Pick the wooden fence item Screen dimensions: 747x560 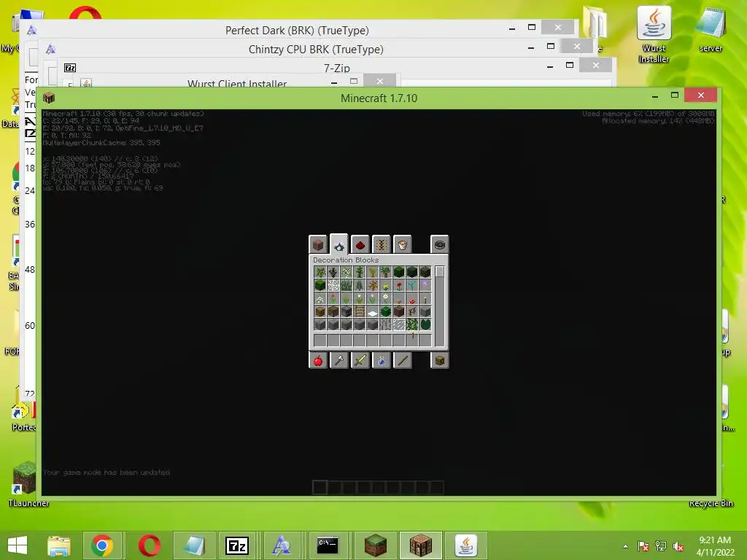(x=412, y=311)
